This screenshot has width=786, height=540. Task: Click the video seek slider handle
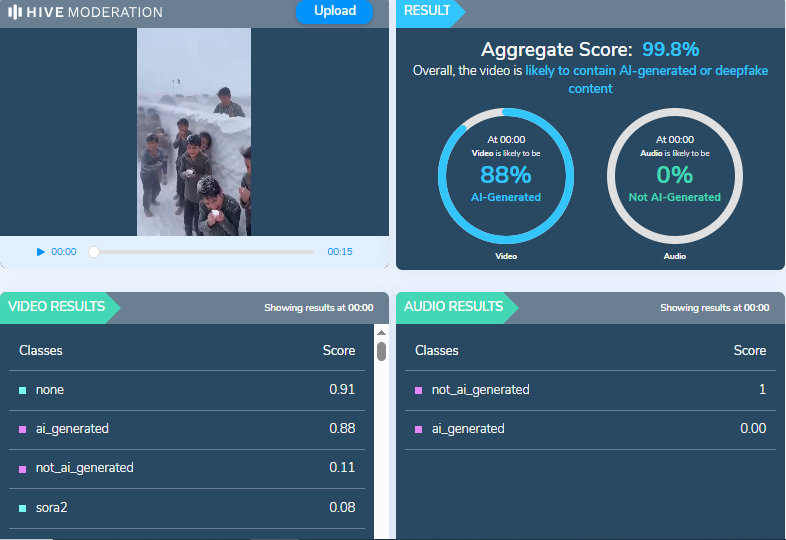94,252
